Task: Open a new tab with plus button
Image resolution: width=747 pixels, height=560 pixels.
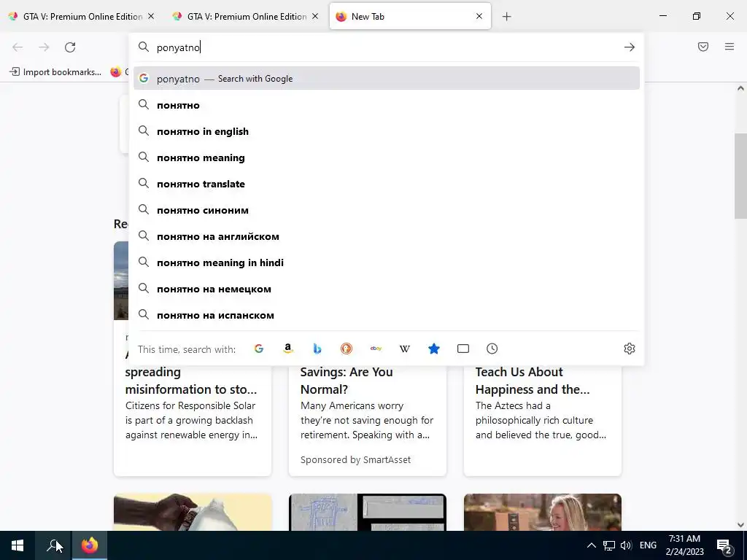Action: pos(507,17)
